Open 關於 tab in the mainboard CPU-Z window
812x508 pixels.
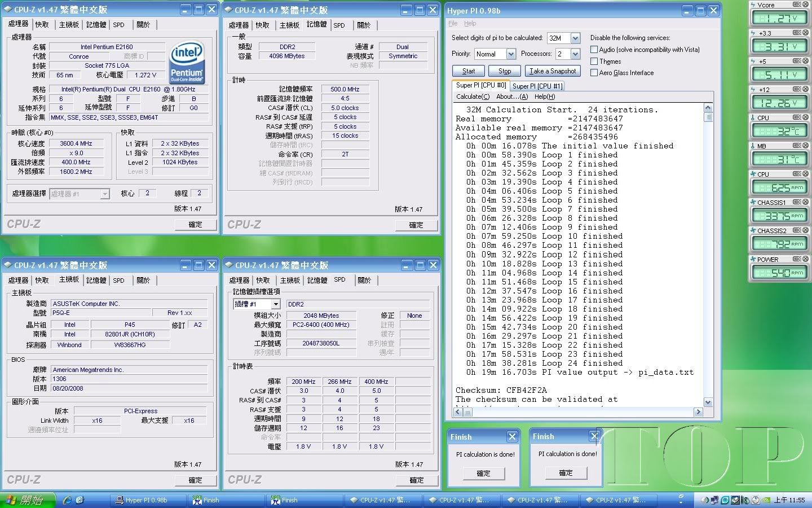(x=144, y=280)
